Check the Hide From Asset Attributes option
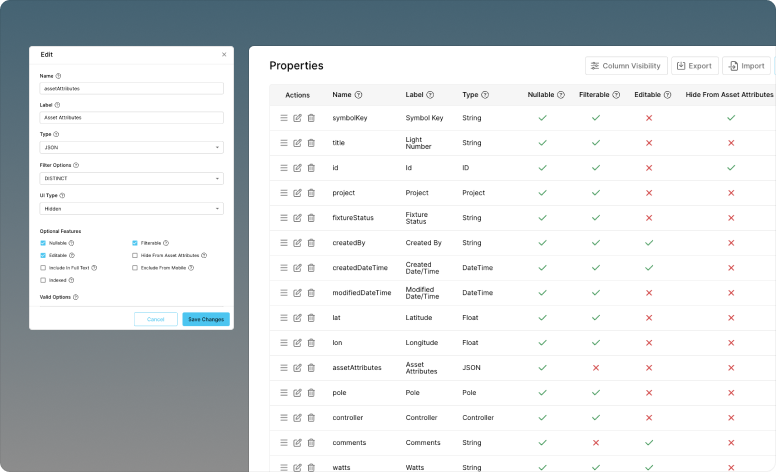This screenshot has width=776, height=472. (134, 255)
